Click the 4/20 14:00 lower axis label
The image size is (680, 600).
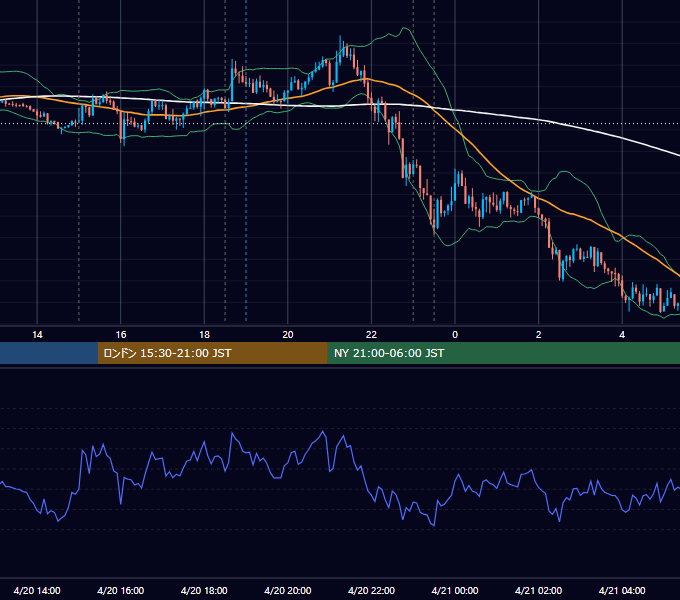click(x=37, y=590)
